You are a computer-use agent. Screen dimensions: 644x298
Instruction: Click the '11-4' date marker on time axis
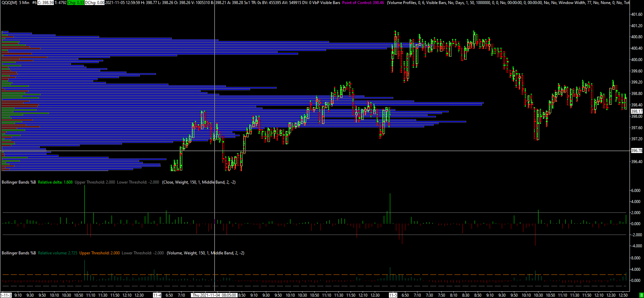157,295
